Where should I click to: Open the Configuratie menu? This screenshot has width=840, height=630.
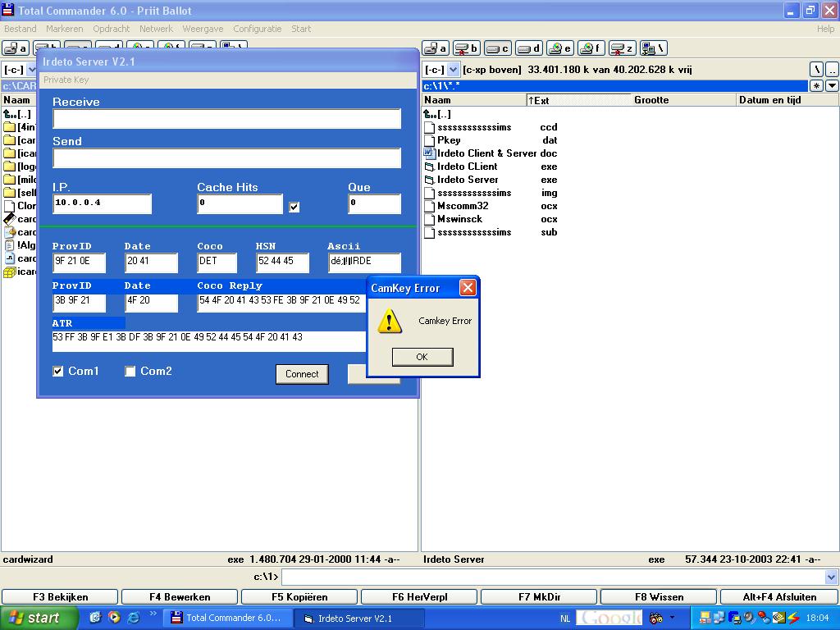[x=257, y=29]
